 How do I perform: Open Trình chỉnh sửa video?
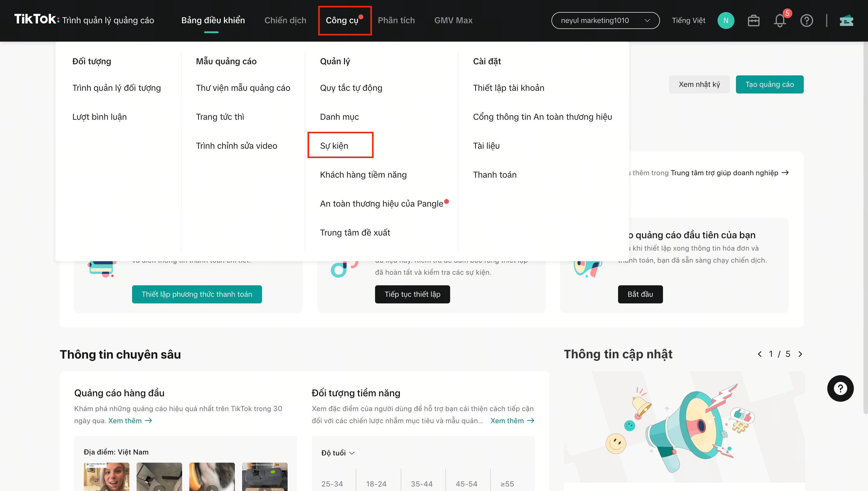click(236, 146)
